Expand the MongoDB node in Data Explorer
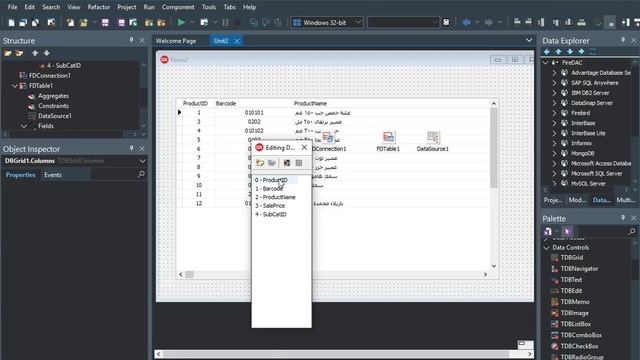 click(x=554, y=153)
